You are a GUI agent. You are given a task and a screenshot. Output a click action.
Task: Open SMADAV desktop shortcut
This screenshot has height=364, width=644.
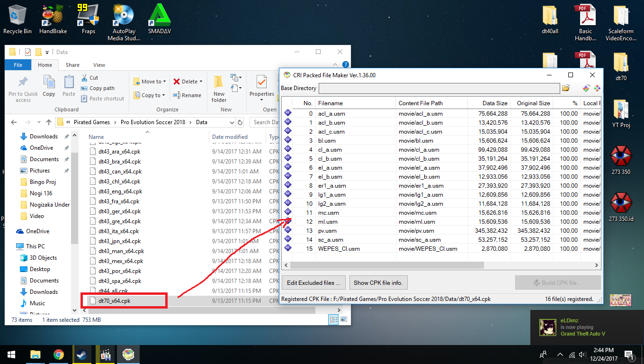click(159, 20)
